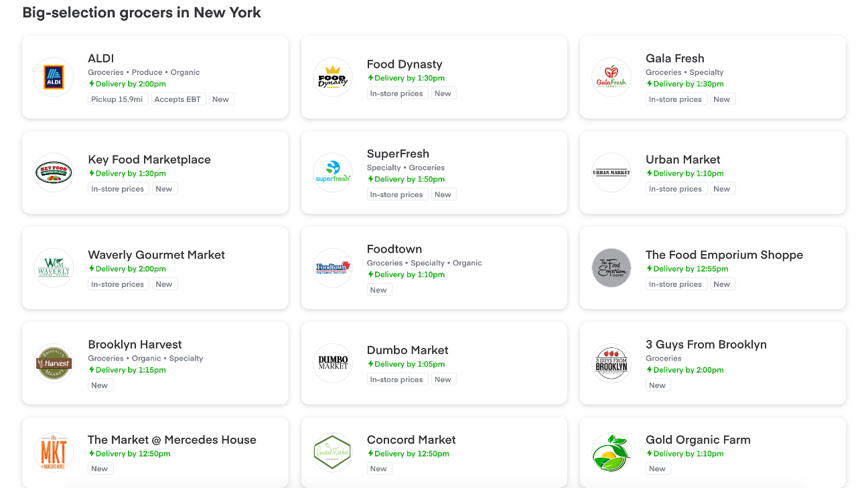Select the Brooklyn Harvest title
868x488 pixels.
point(135,345)
